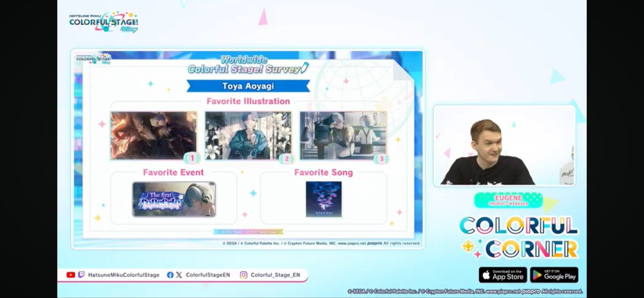Click the presenter webcam video feed

(x=504, y=146)
